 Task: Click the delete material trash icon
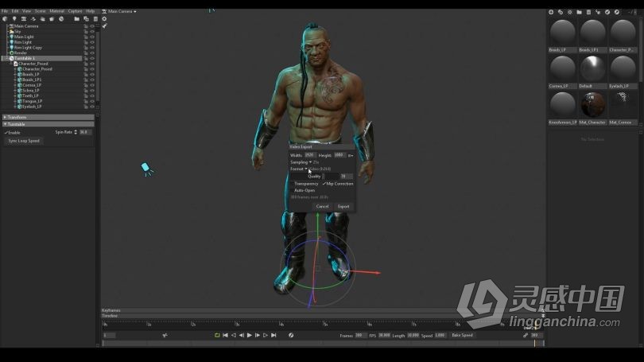point(588,12)
